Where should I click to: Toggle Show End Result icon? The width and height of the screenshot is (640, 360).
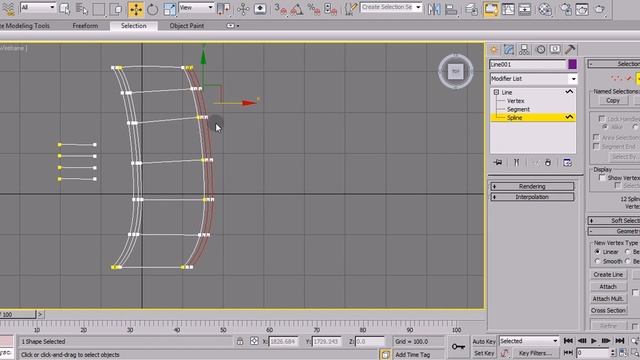(x=516, y=162)
